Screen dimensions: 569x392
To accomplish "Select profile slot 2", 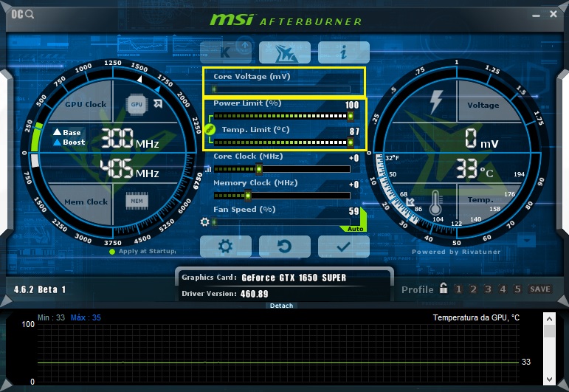I will click(x=473, y=289).
